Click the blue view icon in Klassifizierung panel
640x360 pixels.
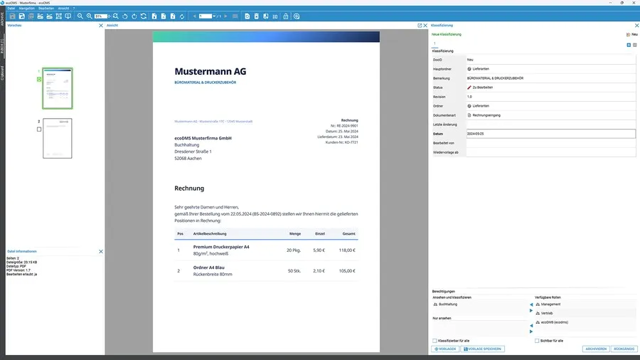click(629, 45)
